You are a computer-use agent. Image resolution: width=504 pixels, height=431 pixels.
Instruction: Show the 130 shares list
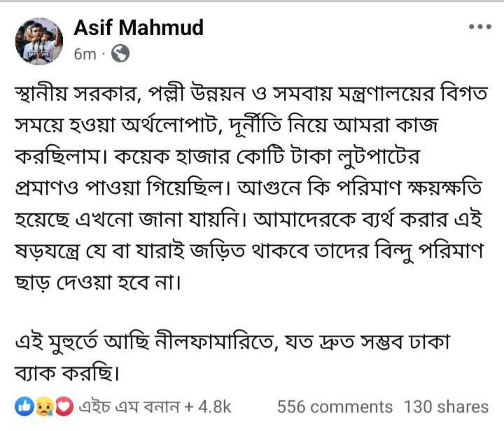446,407
